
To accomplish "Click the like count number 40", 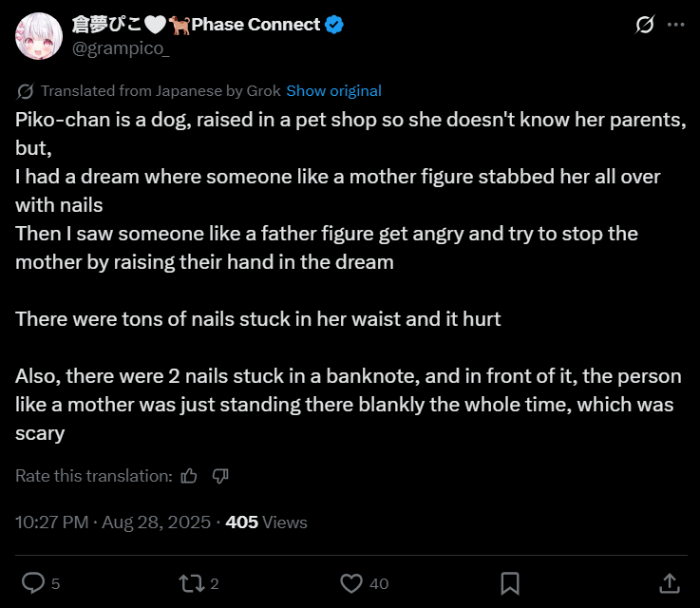I will click(x=379, y=583).
